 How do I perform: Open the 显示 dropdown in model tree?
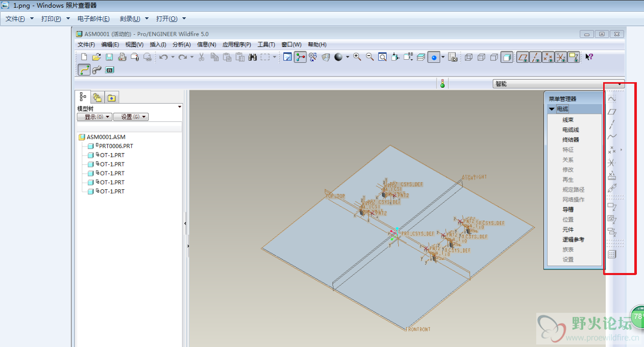pyautogui.click(x=94, y=117)
